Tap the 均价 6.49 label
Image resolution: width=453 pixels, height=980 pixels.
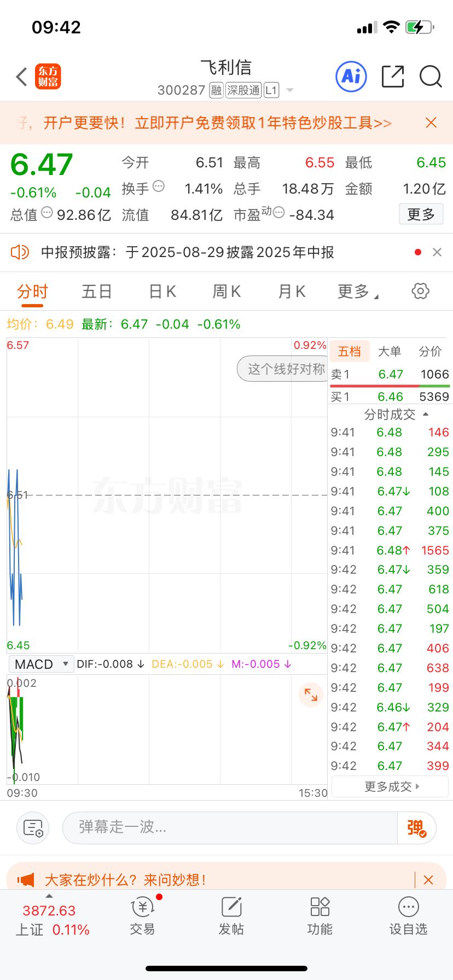(x=40, y=324)
